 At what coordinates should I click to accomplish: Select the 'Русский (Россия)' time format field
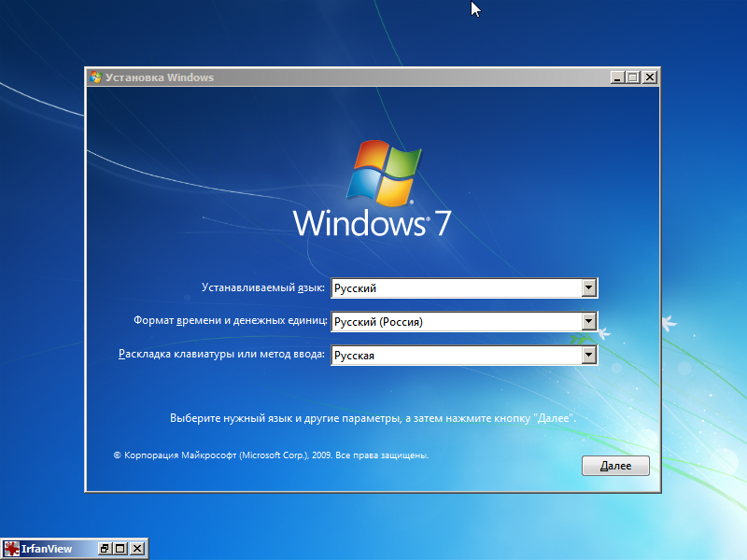click(x=458, y=321)
